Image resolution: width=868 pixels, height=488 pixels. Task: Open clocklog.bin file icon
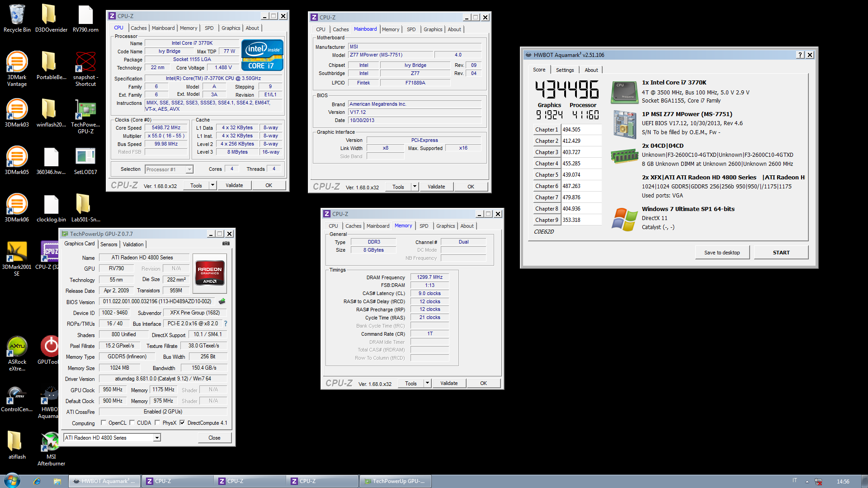click(51, 208)
